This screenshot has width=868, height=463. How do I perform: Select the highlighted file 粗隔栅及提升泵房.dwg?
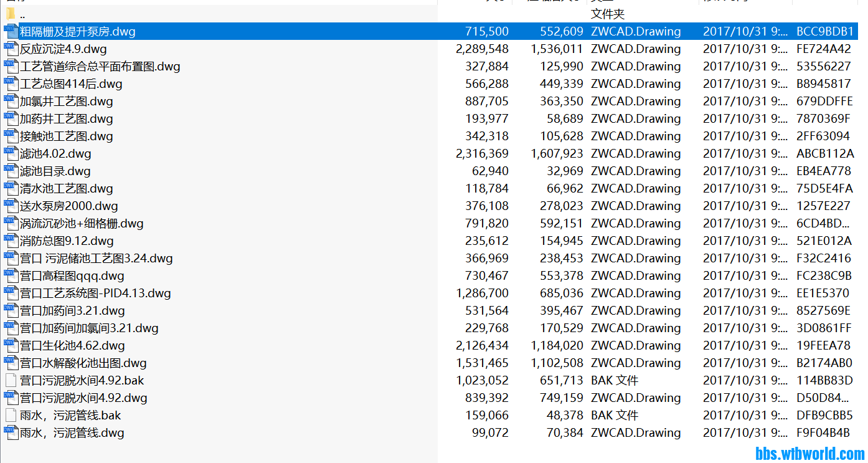click(x=77, y=31)
